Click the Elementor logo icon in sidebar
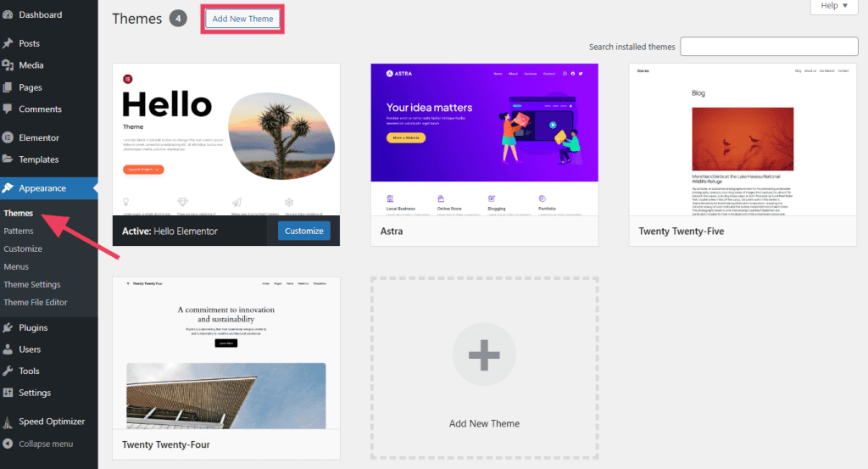This screenshot has height=469, width=868. [8, 137]
